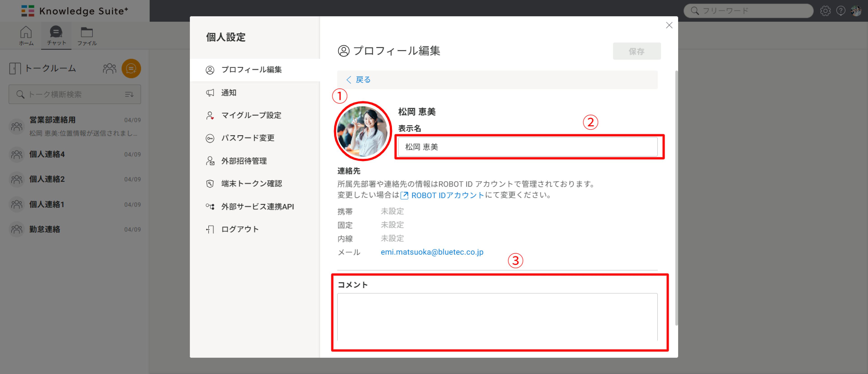The height and width of the screenshot is (374, 868).
Task: Click ログアウト in settings menu
Action: 240,230
